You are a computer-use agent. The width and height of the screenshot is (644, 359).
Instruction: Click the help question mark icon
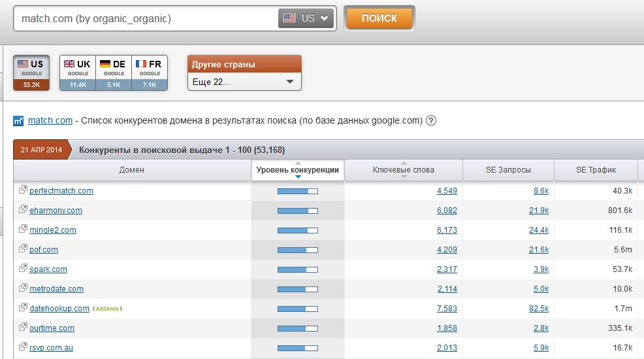pyautogui.click(x=431, y=121)
